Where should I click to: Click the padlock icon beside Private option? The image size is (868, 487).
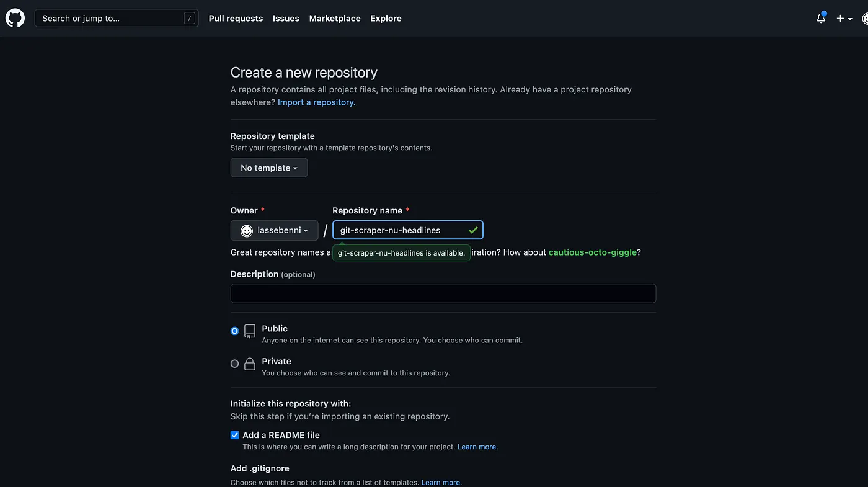[250, 364]
